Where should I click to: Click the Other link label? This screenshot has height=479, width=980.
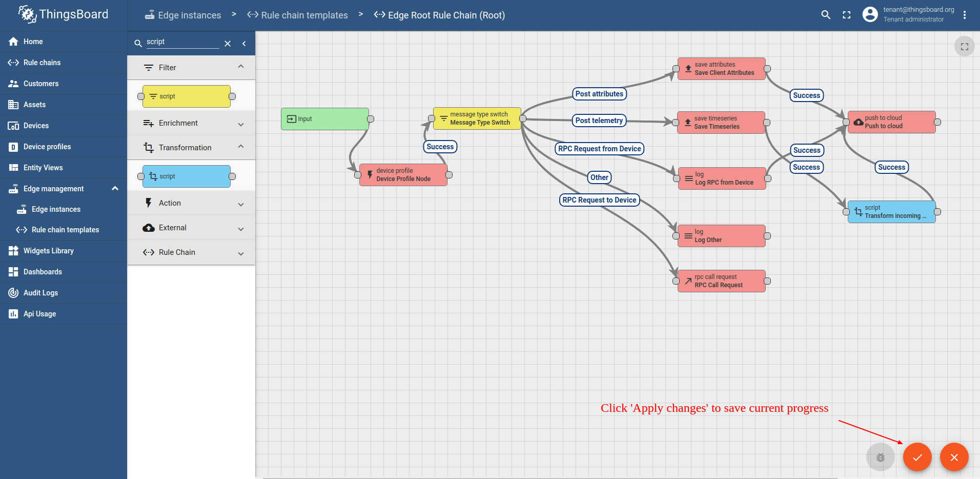click(599, 177)
